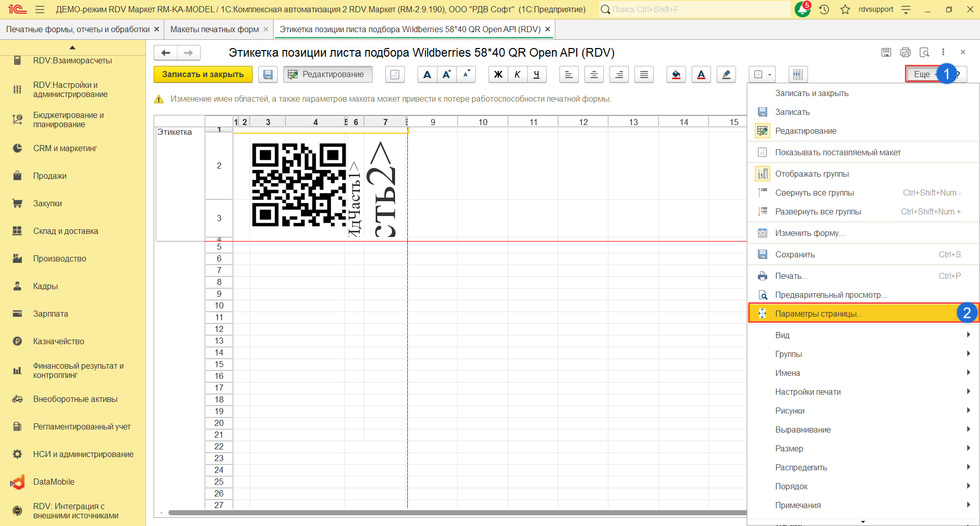Open the history icon in the title bar

(x=824, y=9)
